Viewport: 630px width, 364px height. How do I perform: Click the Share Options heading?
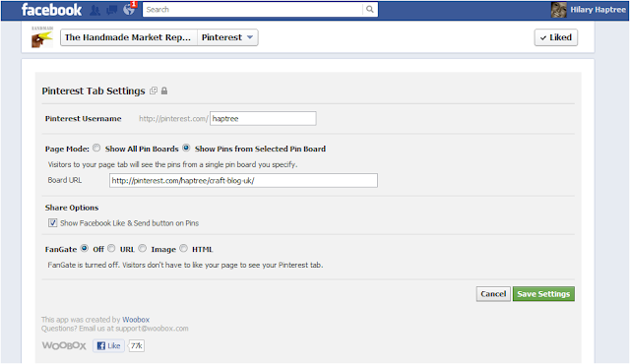(72, 208)
